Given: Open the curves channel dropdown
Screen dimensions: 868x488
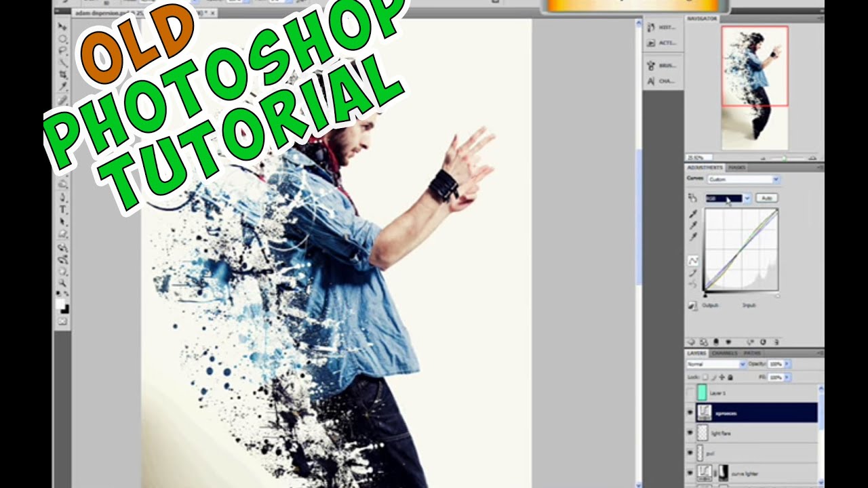Looking at the screenshot, I should pos(728,198).
